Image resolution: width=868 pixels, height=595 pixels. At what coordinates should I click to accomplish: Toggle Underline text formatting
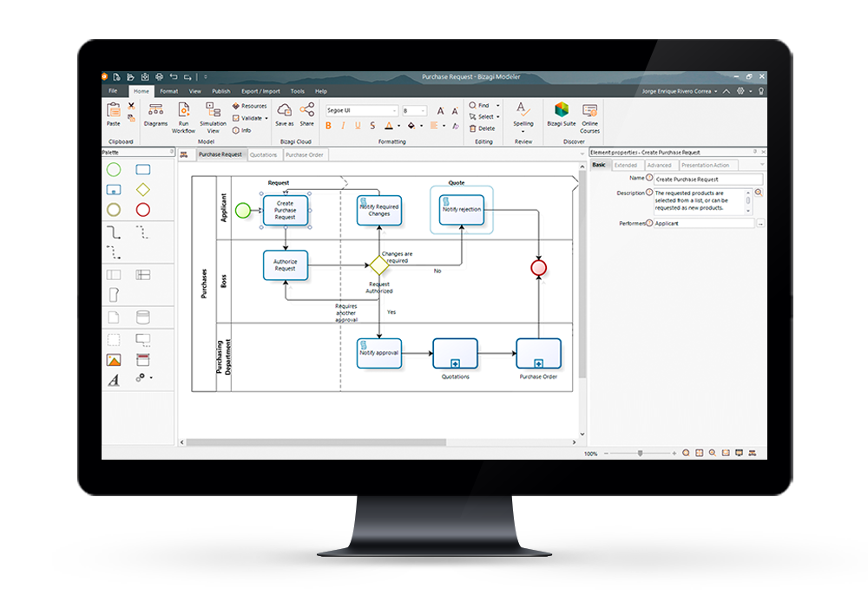(x=358, y=126)
